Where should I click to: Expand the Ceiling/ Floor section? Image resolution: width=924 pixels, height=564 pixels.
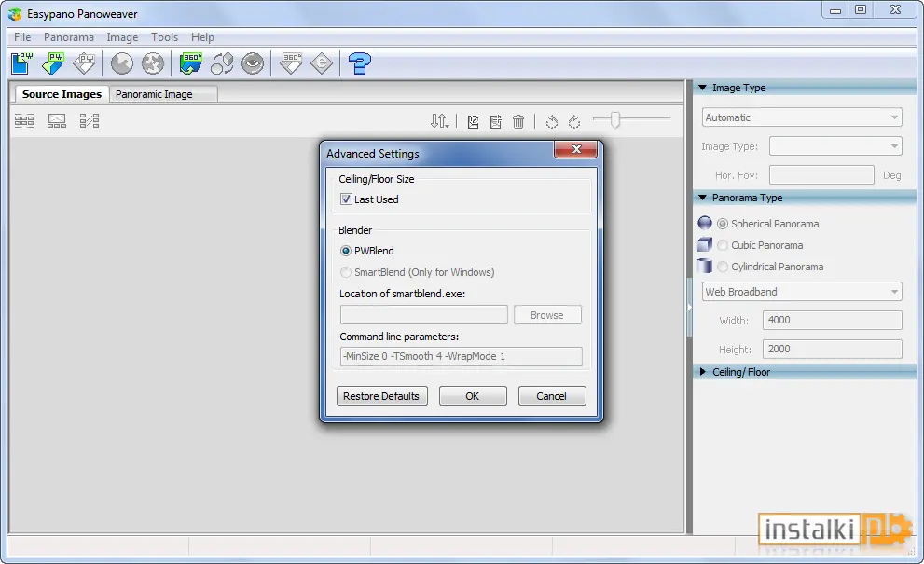pyautogui.click(x=702, y=372)
